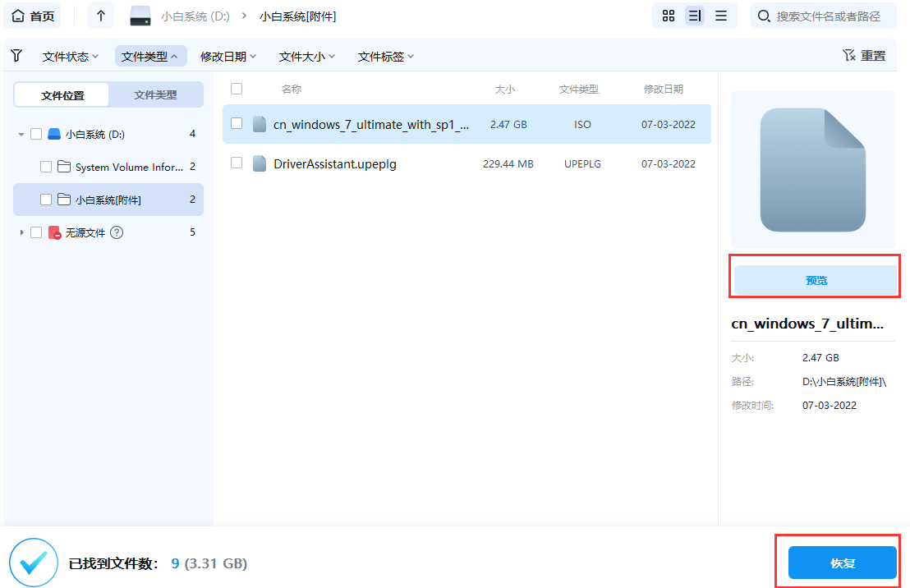Switch to grid view layout
910x588 pixels.
point(668,16)
